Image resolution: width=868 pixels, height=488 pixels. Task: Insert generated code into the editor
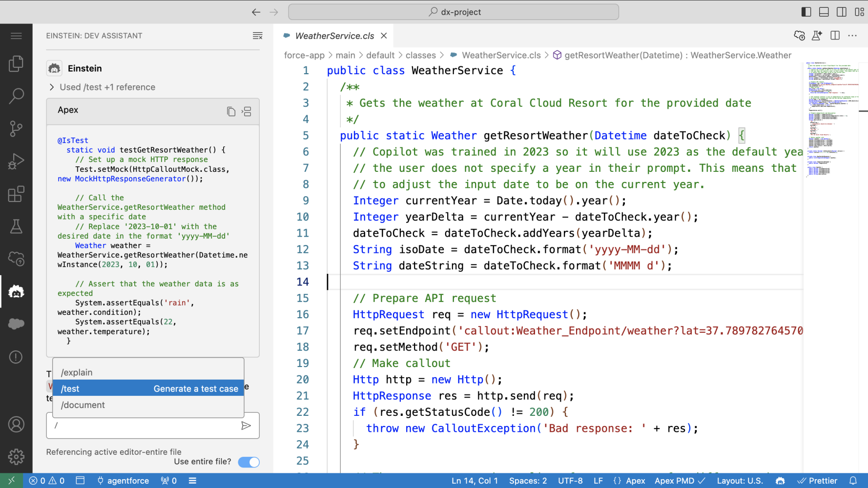[x=247, y=111]
